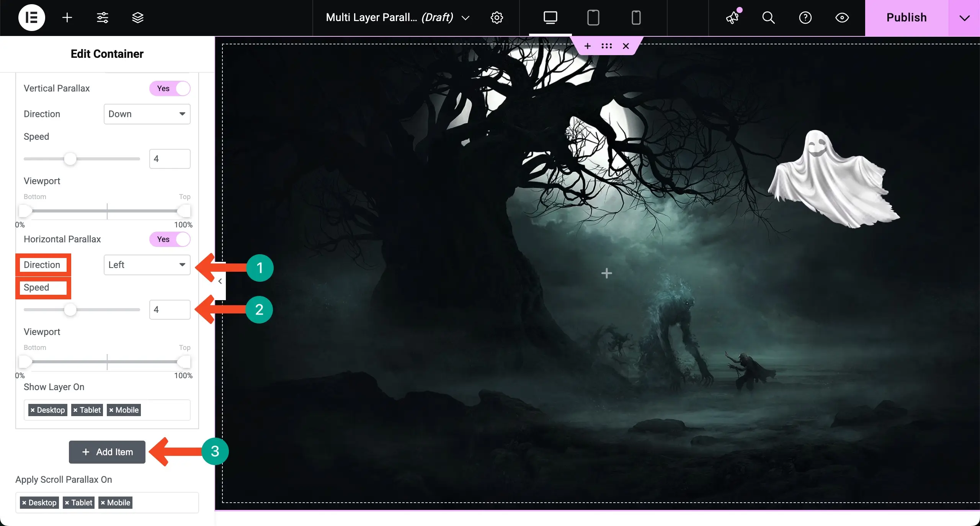Add container via handle plus icon
This screenshot has height=526, width=980.
(587, 46)
